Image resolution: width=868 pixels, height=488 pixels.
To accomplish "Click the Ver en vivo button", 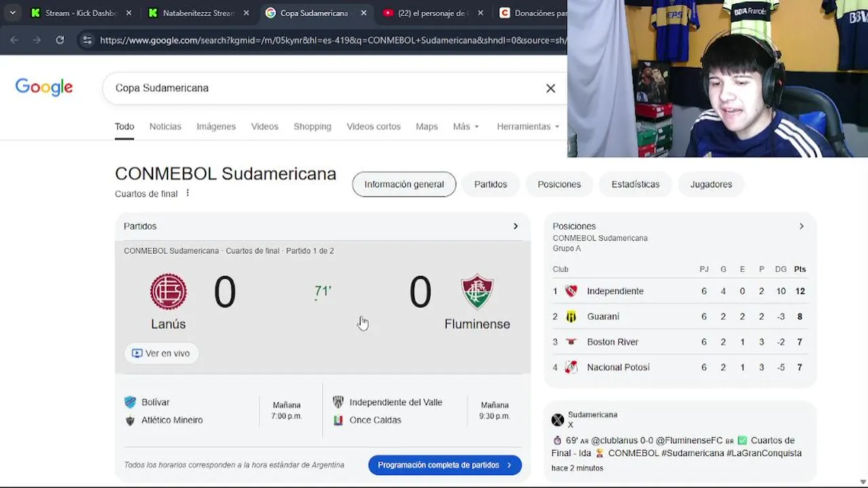I will click(161, 353).
